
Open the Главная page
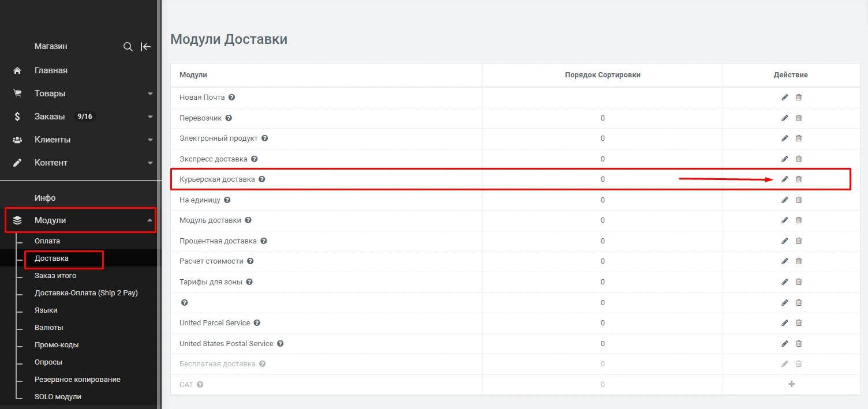(51, 70)
